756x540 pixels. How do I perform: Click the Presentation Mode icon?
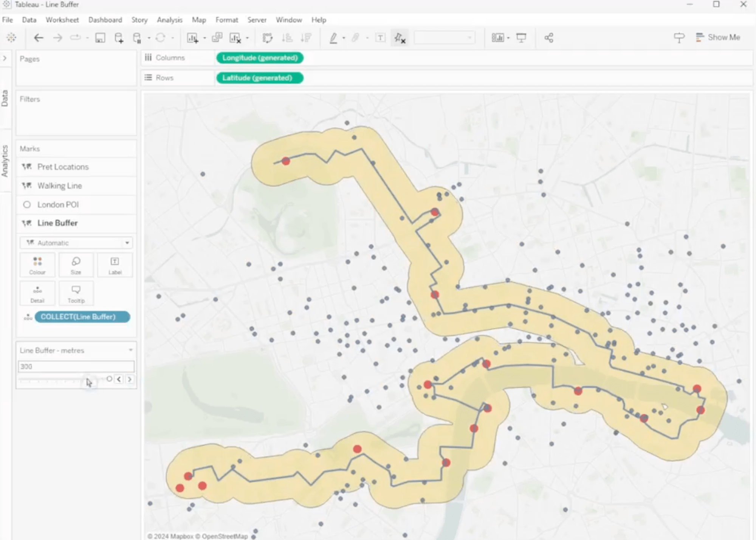tap(521, 38)
